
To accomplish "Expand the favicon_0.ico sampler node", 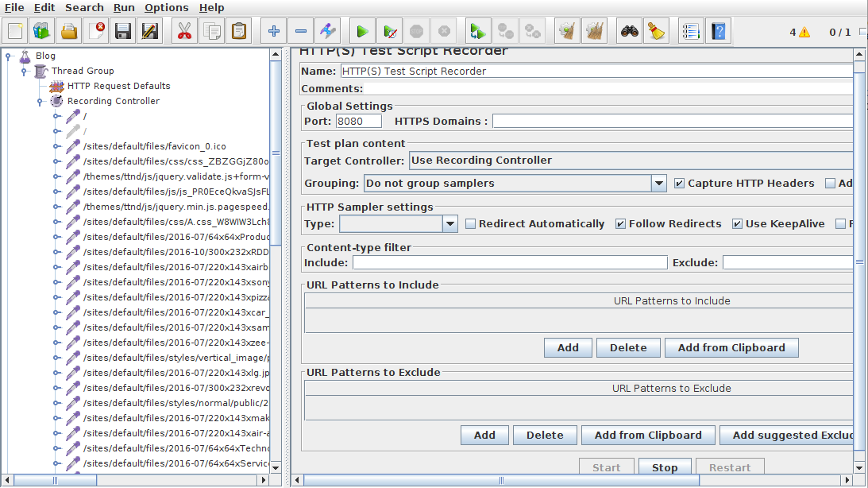I will (56, 146).
